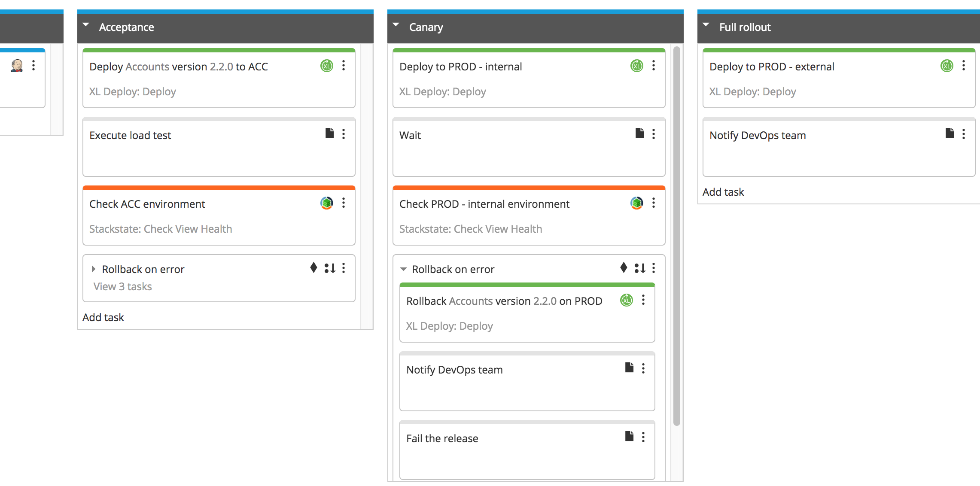Click diamond precondition icon in Acceptance Rollback group
Image resolution: width=980 pixels, height=486 pixels.
pyautogui.click(x=313, y=268)
